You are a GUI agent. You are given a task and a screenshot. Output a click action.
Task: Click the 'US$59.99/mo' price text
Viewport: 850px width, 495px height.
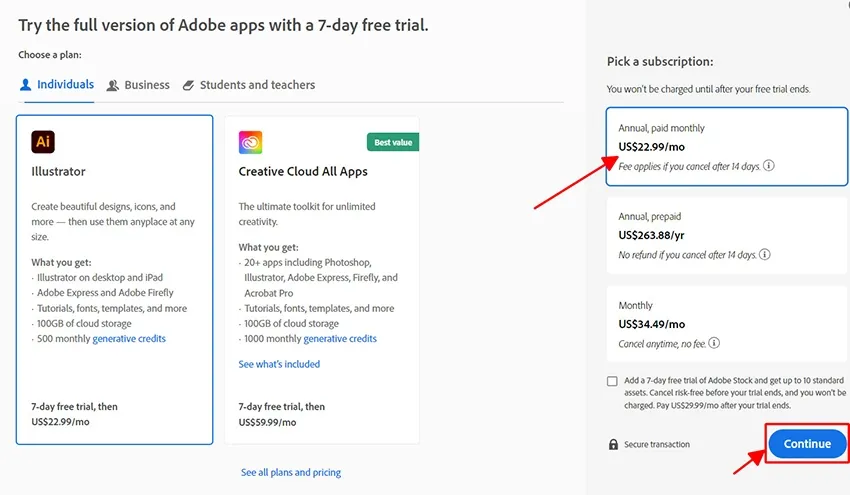(267, 422)
